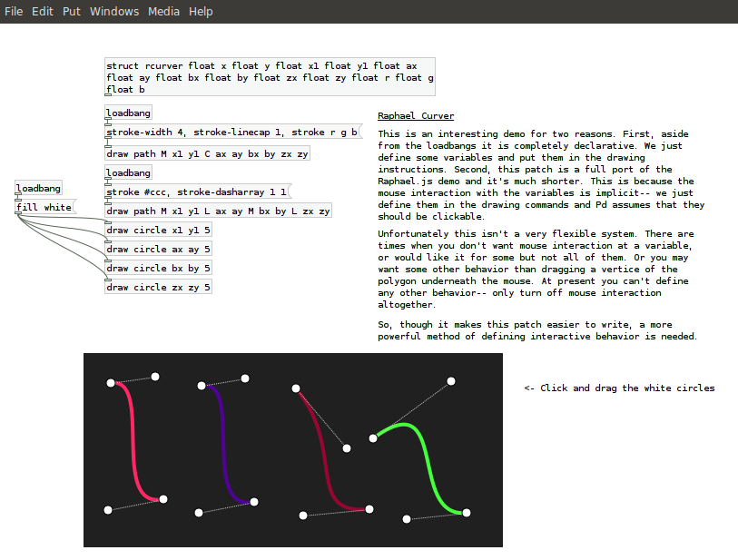Click the 'stroke #ccc, stroke-dasharray' message box
738x560 pixels.
197,192
